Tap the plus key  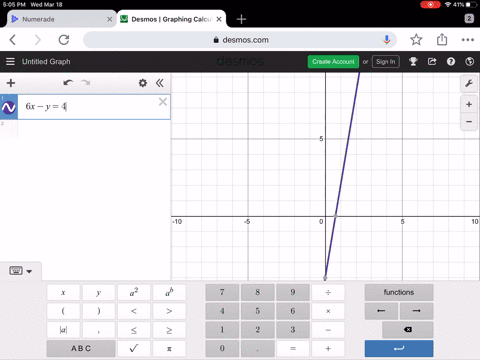click(328, 349)
